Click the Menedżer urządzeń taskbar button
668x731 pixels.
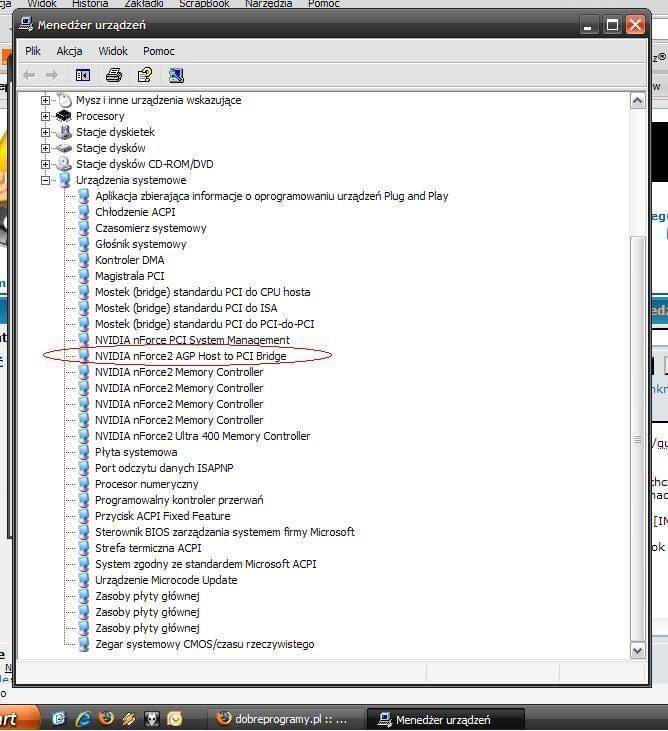tap(446, 719)
